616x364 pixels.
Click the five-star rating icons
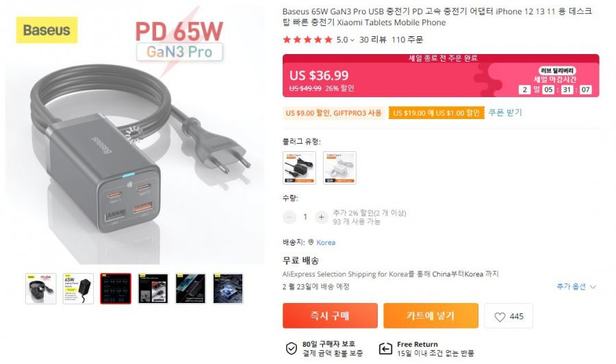307,40
